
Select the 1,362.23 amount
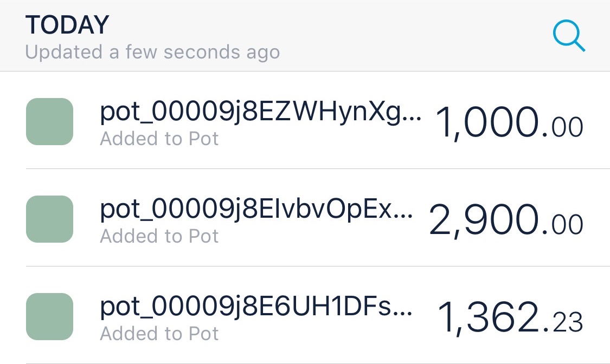[510, 318]
